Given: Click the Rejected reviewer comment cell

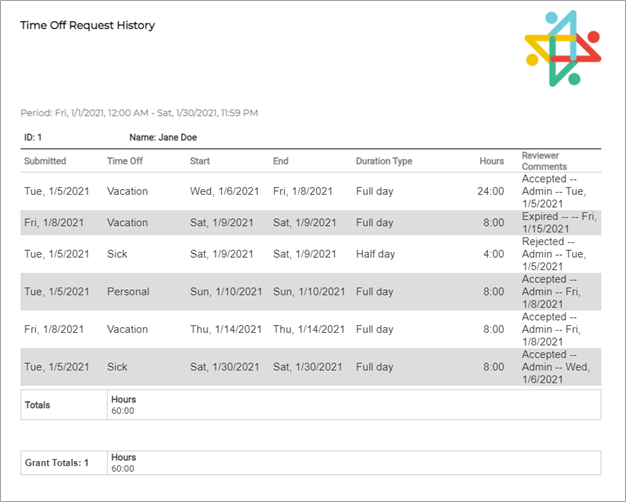Looking at the screenshot, I should click(x=554, y=254).
